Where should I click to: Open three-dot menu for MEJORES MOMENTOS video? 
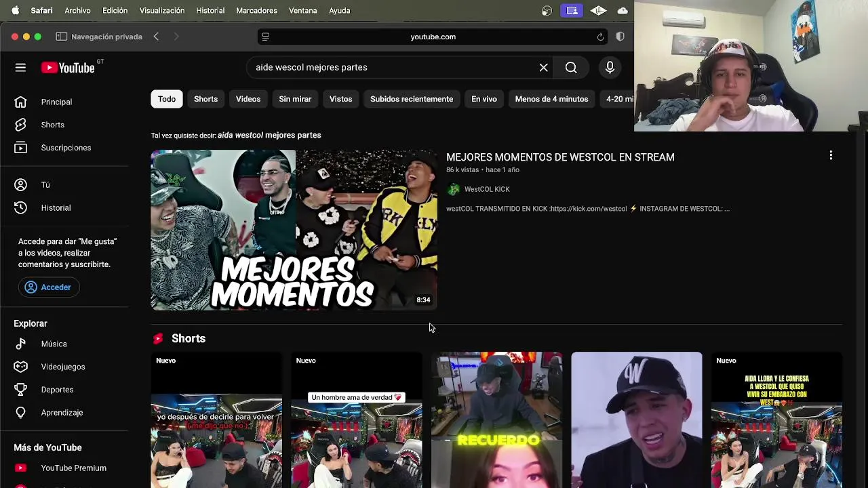[831, 156]
